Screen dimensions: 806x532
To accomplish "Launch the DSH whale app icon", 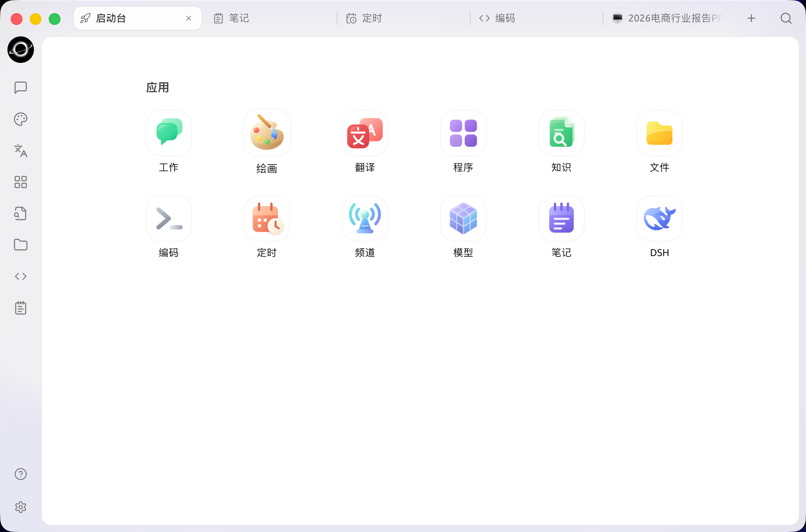I will (660, 218).
